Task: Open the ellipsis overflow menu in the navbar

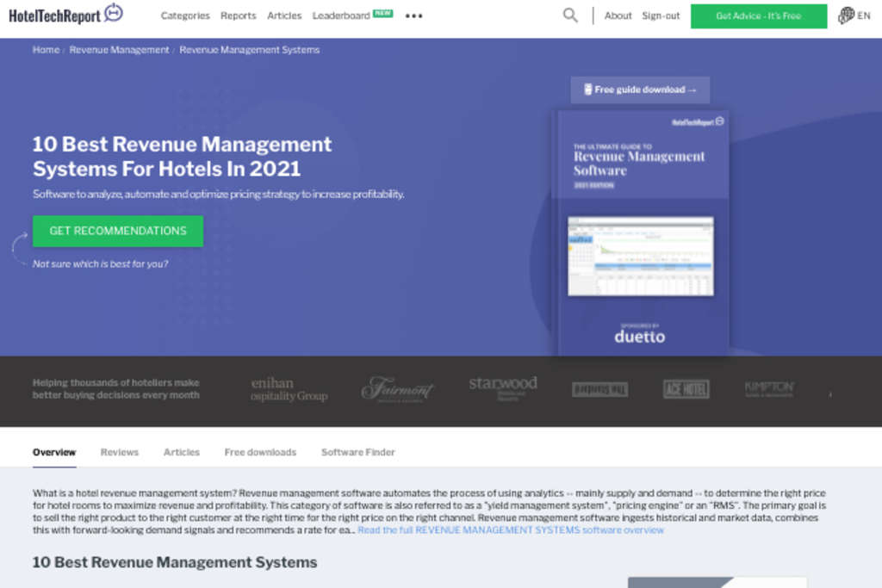Action: (413, 15)
